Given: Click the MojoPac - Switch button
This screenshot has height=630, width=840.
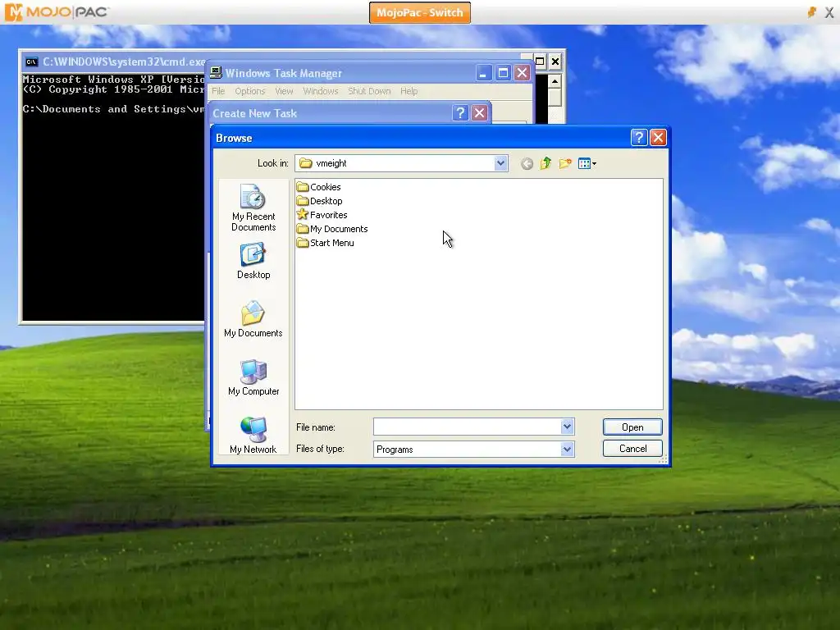Looking at the screenshot, I should (x=419, y=12).
